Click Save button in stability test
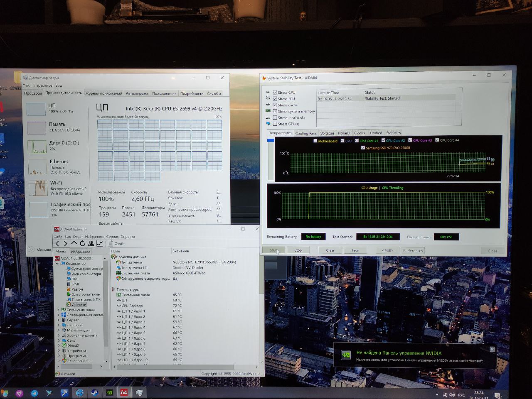Screen dimensions: 532x399 (x=355, y=250)
